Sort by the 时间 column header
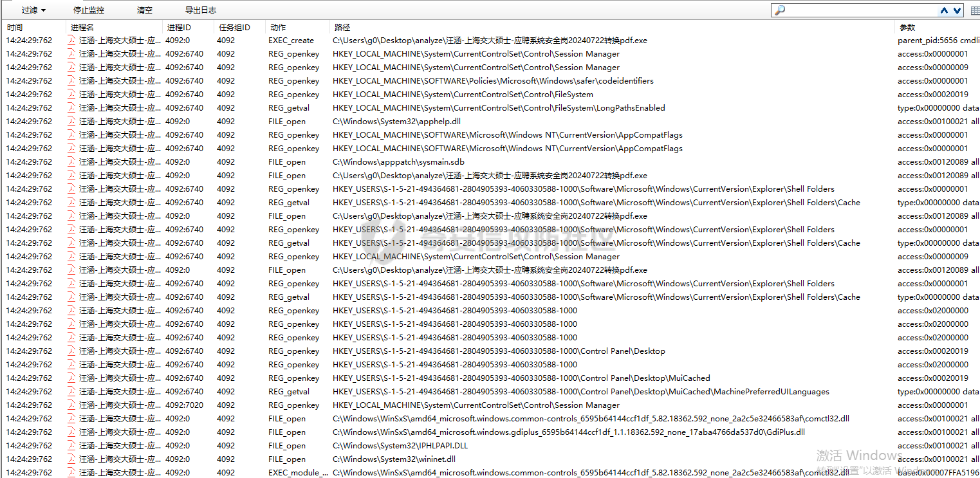The image size is (980, 478). click(14, 27)
